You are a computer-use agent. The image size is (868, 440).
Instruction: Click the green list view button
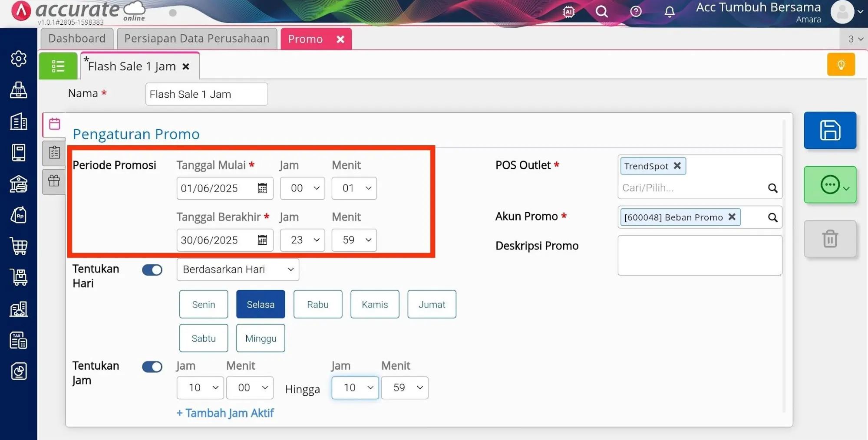point(58,66)
